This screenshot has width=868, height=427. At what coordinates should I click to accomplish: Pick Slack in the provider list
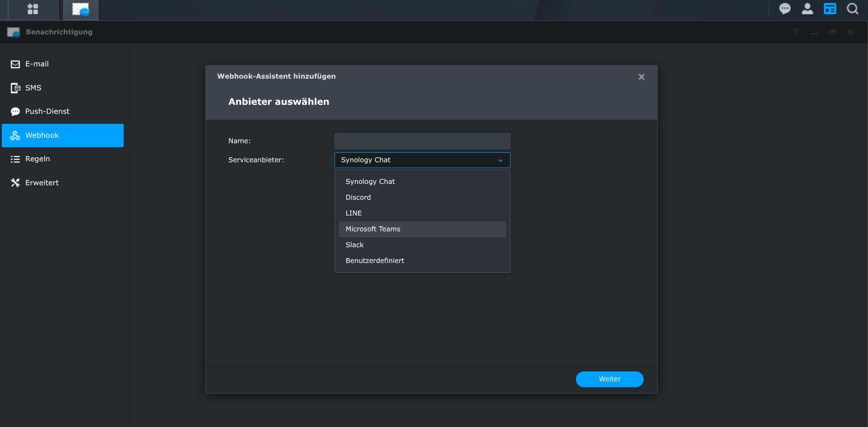click(354, 245)
